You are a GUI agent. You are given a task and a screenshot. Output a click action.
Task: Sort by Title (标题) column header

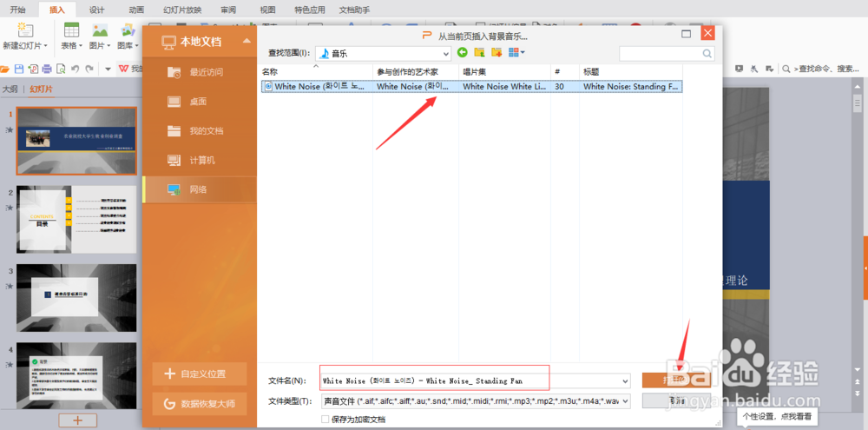(630, 72)
